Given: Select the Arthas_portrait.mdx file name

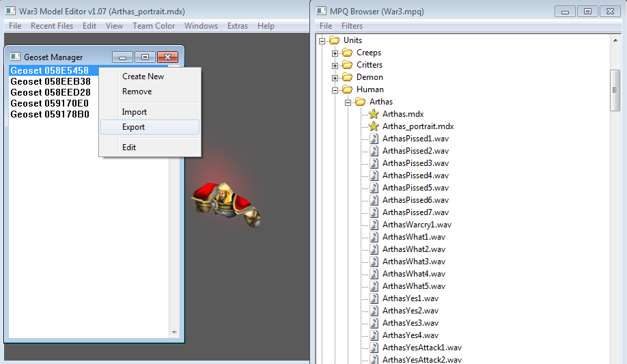Looking at the screenshot, I should click(x=418, y=126).
